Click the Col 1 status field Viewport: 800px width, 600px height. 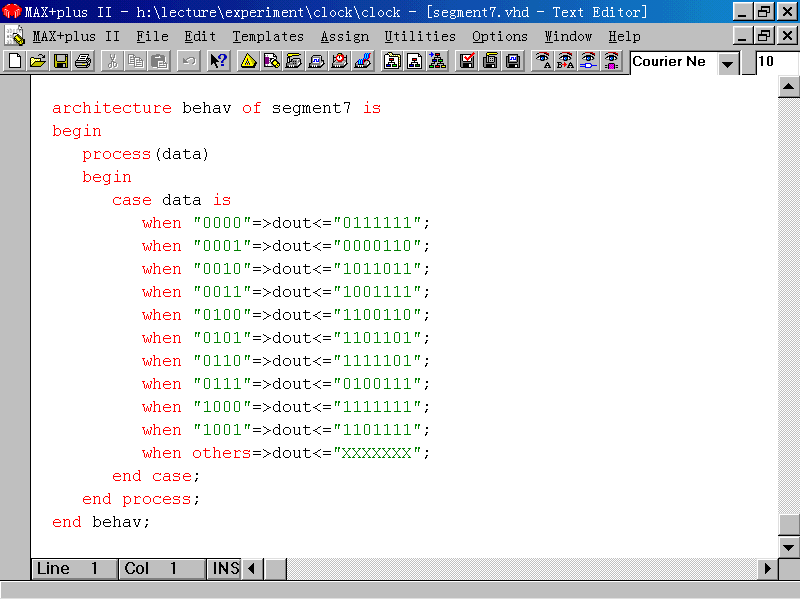pos(162,568)
